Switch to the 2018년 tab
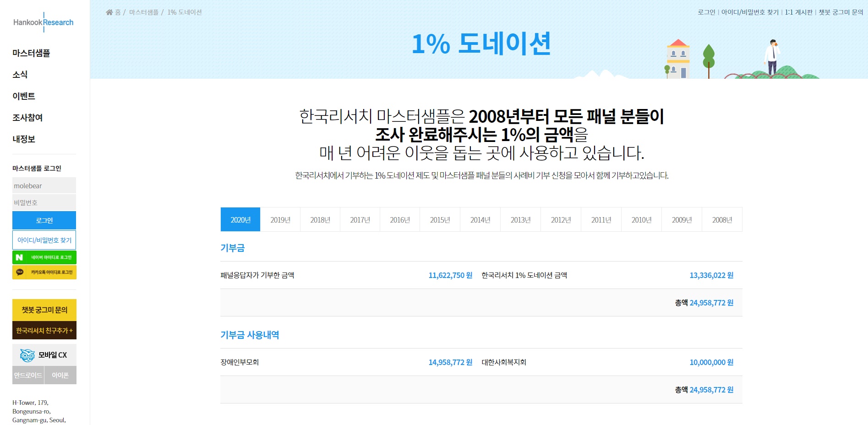868x425 pixels. [x=320, y=219]
